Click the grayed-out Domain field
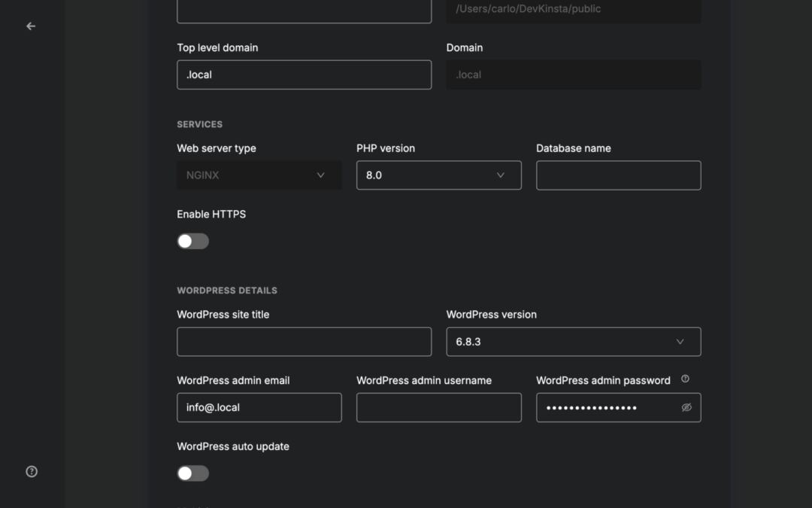812x508 pixels. point(573,75)
